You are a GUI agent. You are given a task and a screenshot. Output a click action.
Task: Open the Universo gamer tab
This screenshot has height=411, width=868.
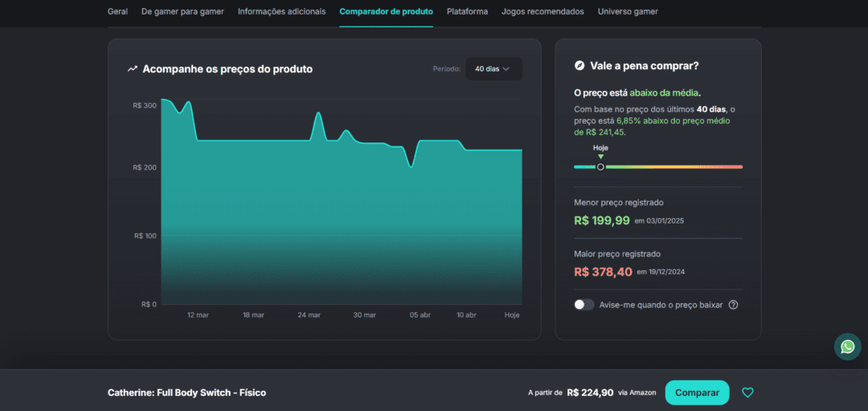tap(628, 12)
